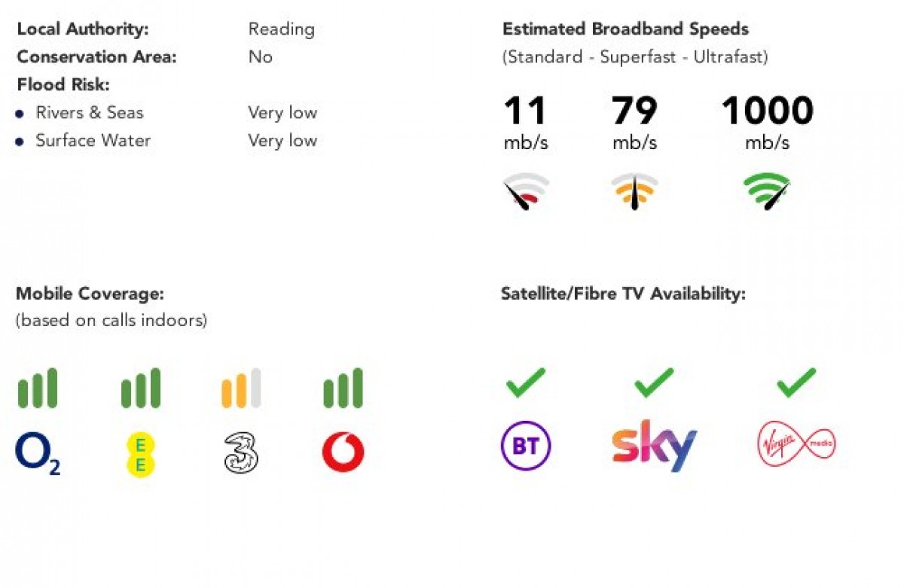Click the signal bars above O2

click(x=38, y=388)
